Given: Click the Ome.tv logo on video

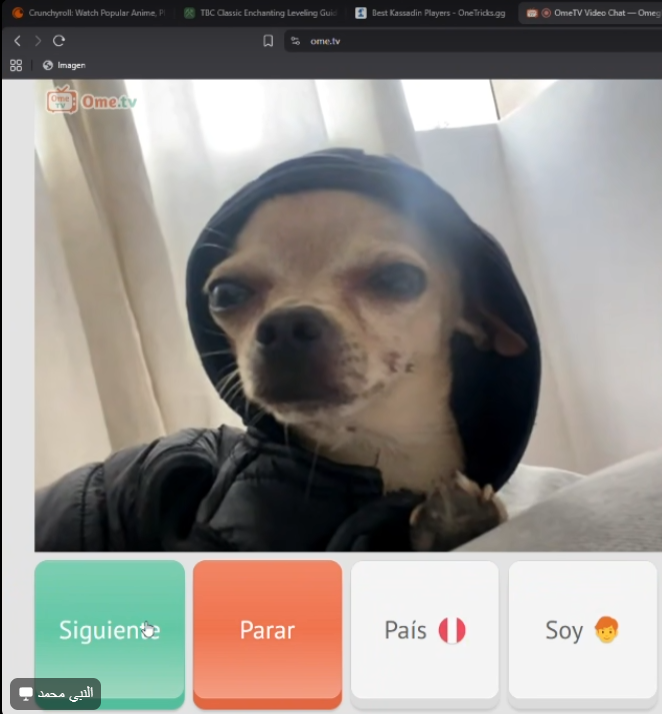Looking at the screenshot, I should point(91,100).
